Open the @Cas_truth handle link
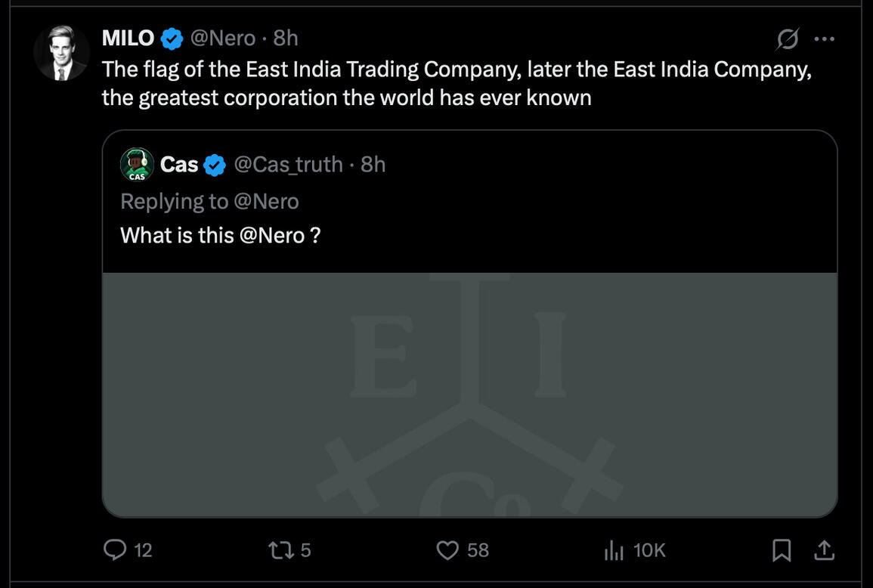Viewport: 873px width, 588px height. click(288, 165)
